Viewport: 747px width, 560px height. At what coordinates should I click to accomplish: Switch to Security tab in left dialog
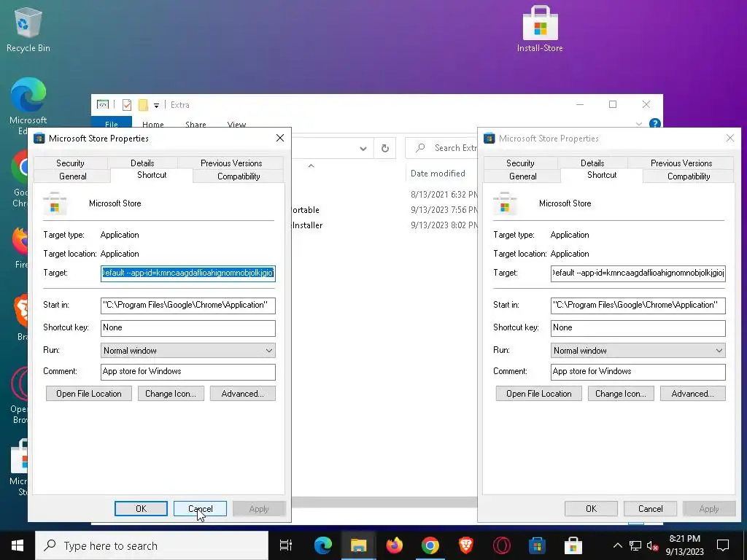(70, 163)
